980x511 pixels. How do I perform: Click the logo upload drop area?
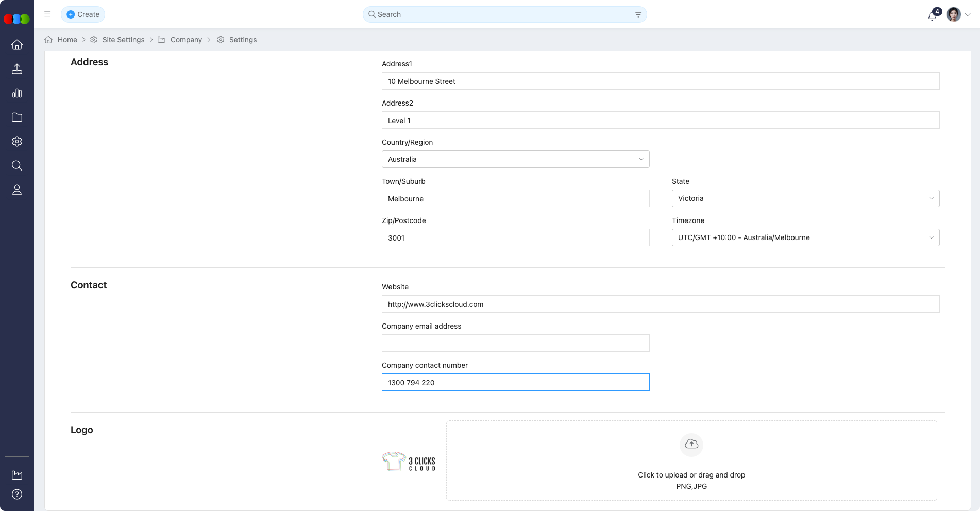coord(691,461)
